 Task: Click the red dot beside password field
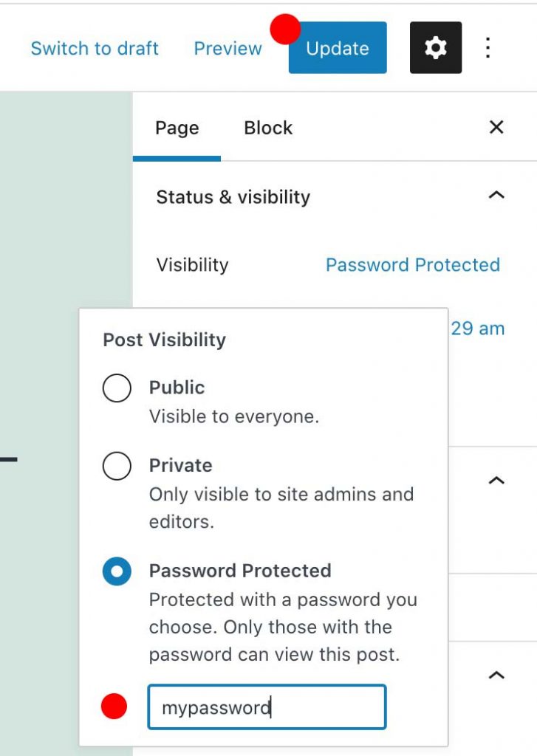(x=114, y=707)
